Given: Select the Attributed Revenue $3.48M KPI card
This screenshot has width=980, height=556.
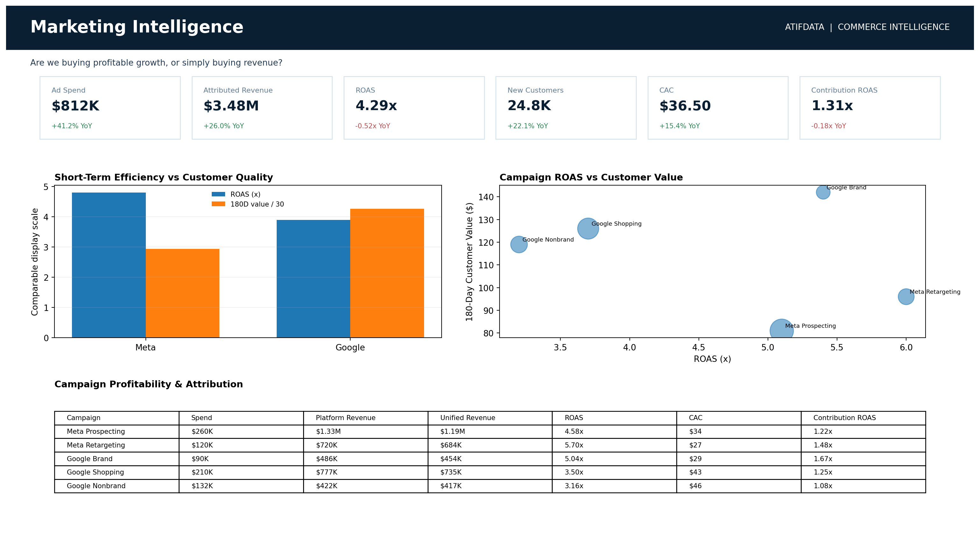Looking at the screenshot, I should coord(262,108).
